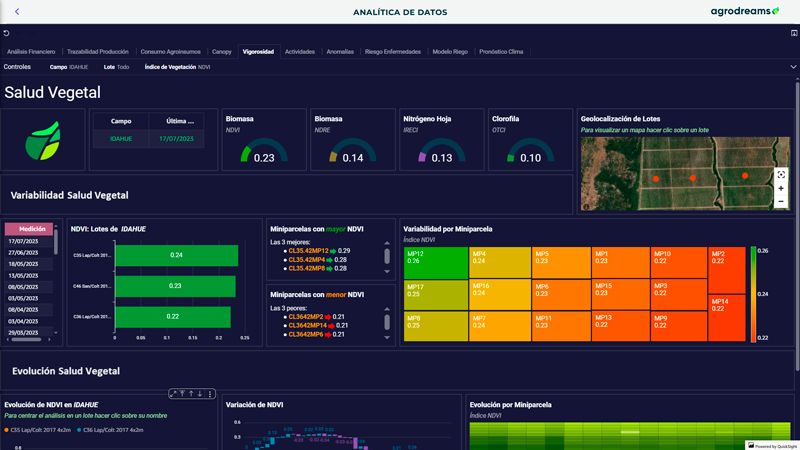Click the C35 lot NDVI bar
The height and width of the screenshot is (450, 800).
(175, 255)
